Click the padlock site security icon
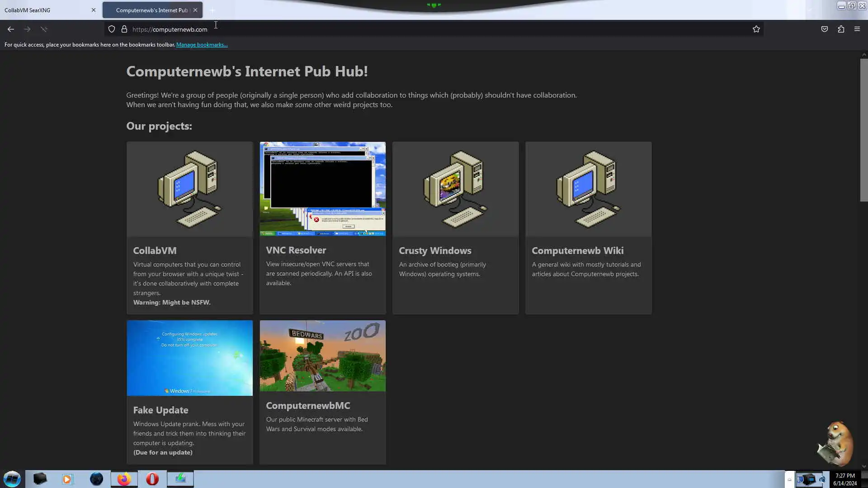 124,29
